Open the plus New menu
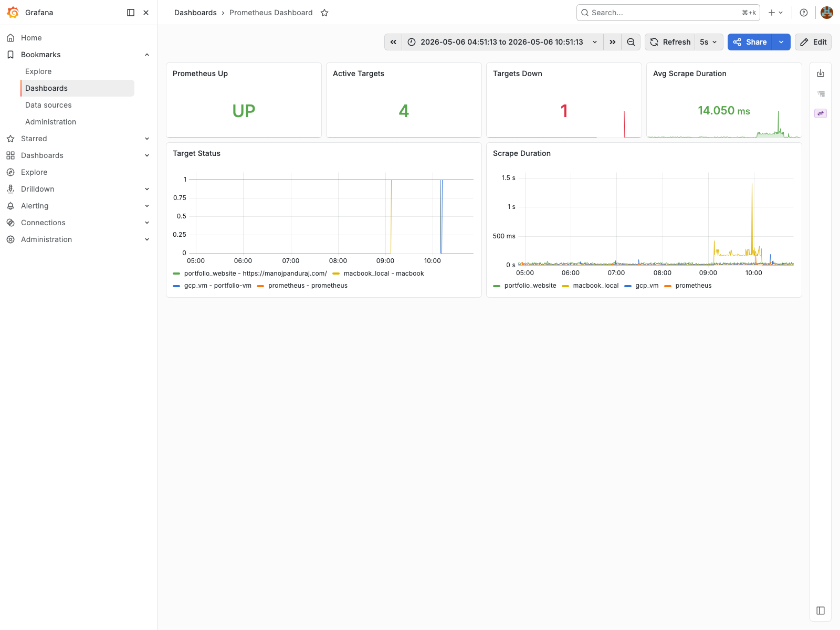 point(775,13)
